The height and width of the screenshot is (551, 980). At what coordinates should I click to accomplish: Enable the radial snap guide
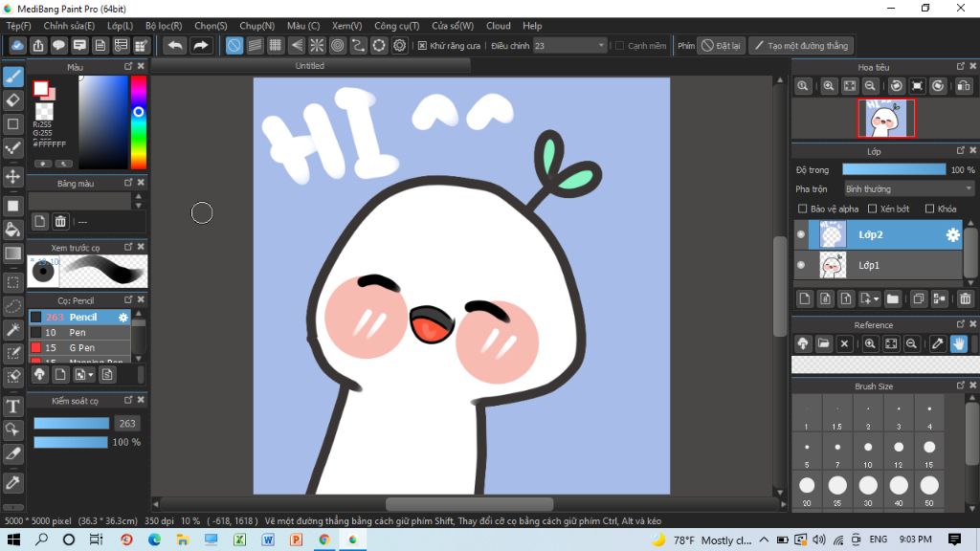pos(317,46)
